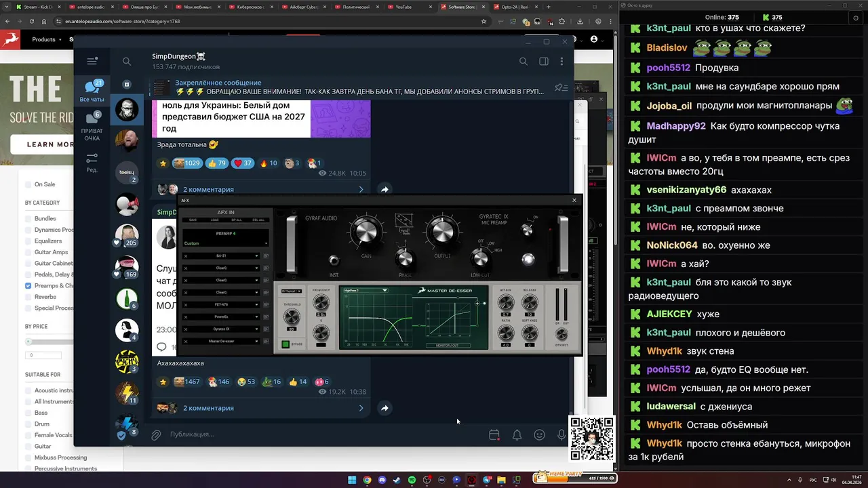The width and height of the screenshot is (868, 488).
Task: Remove Master De-esser effect with its X
Action: click(186, 341)
